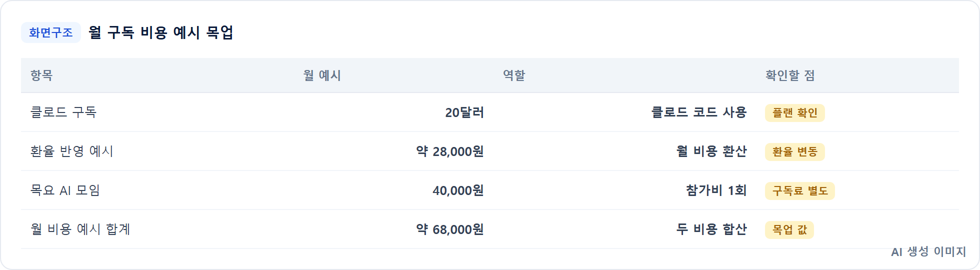Click the 클로드 코드 사용 role cell

[x=699, y=112]
